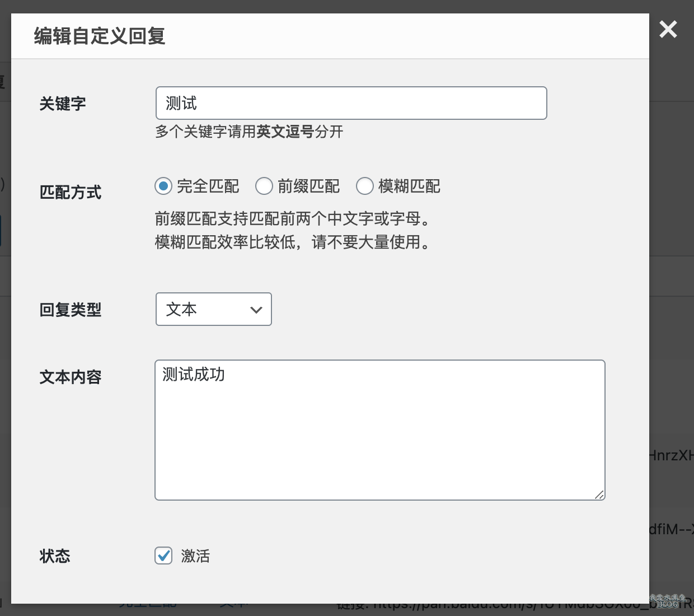Click the 测试成功 text in content area
Image resolution: width=694 pixels, height=616 pixels.
pyautogui.click(x=194, y=374)
